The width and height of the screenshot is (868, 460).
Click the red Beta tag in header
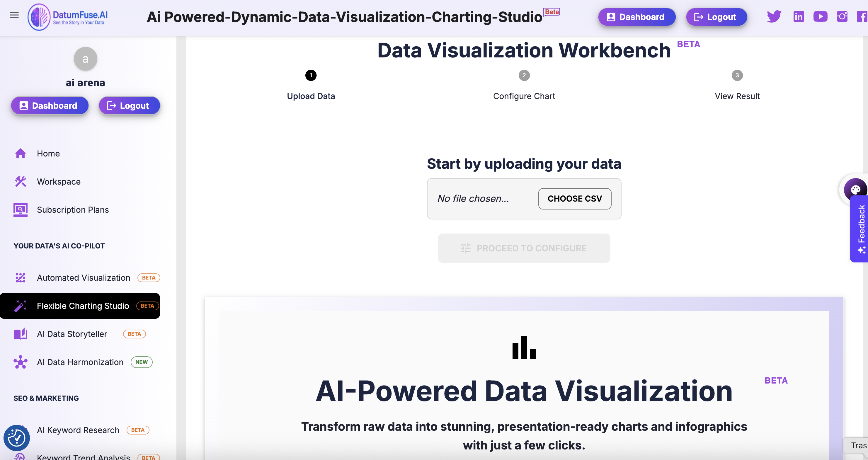click(x=552, y=12)
